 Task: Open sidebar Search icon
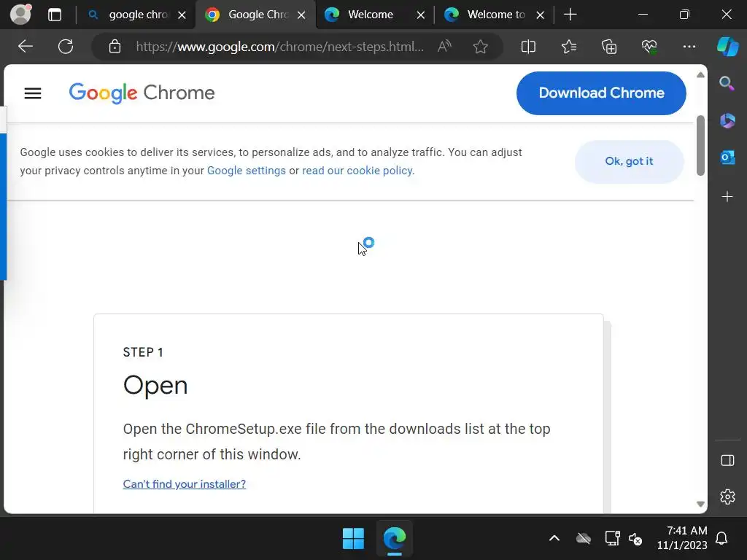[x=727, y=83]
